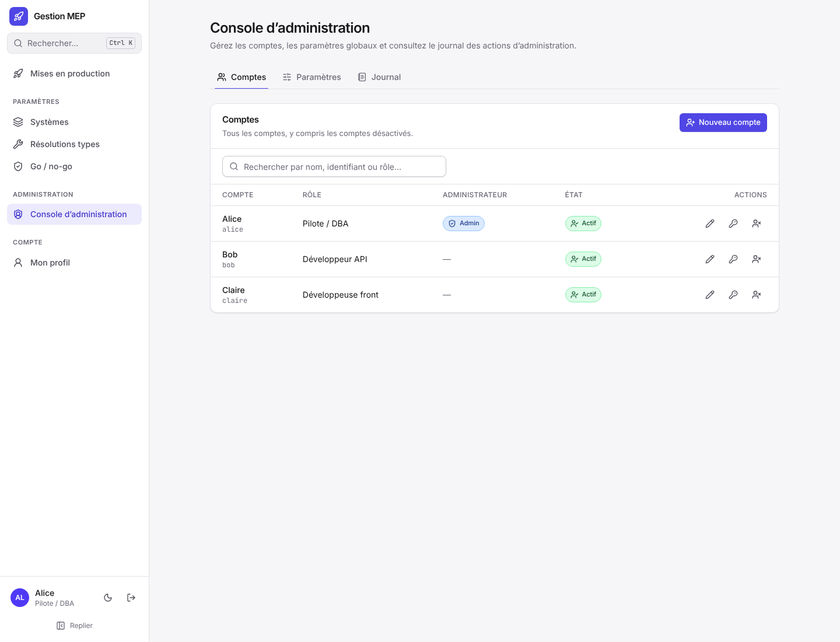This screenshot has width=840, height=642.
Task: Edit Alice's account with pencil icon
Action: 710,224
